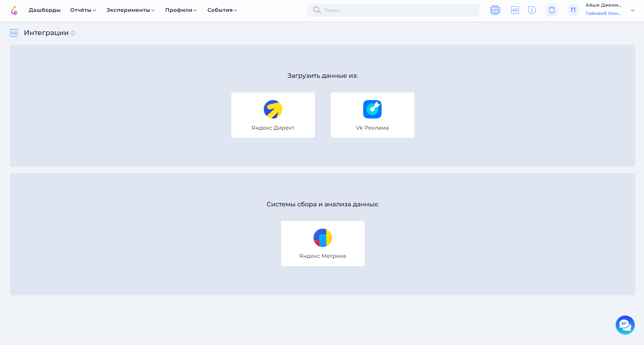Open the События menu
Screen dimensions: 644x345
(x=222, y=10)
